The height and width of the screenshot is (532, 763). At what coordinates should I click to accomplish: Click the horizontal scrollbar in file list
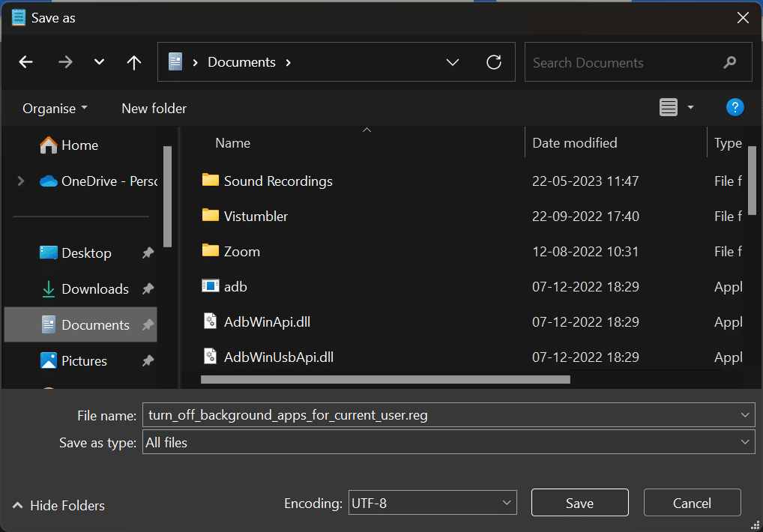(x=385, y=379)
